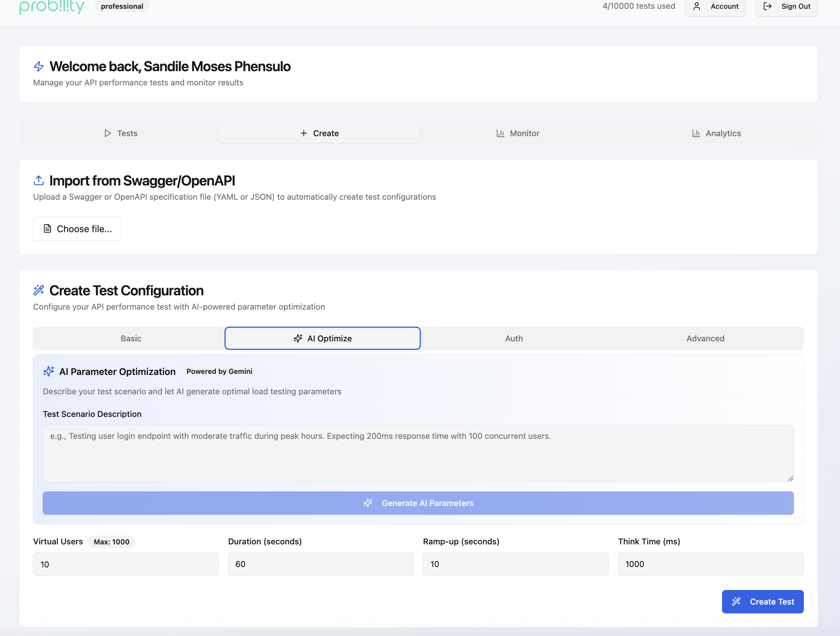Go to the Analytics tab

717,133
